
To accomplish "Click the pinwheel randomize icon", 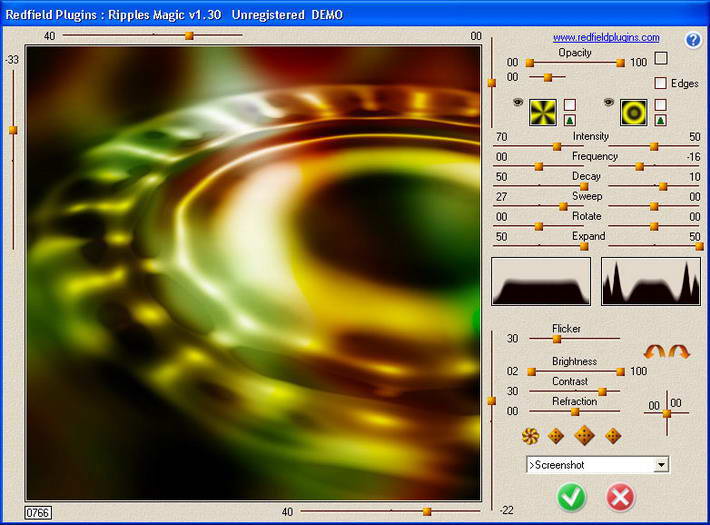I will (530, 436).
